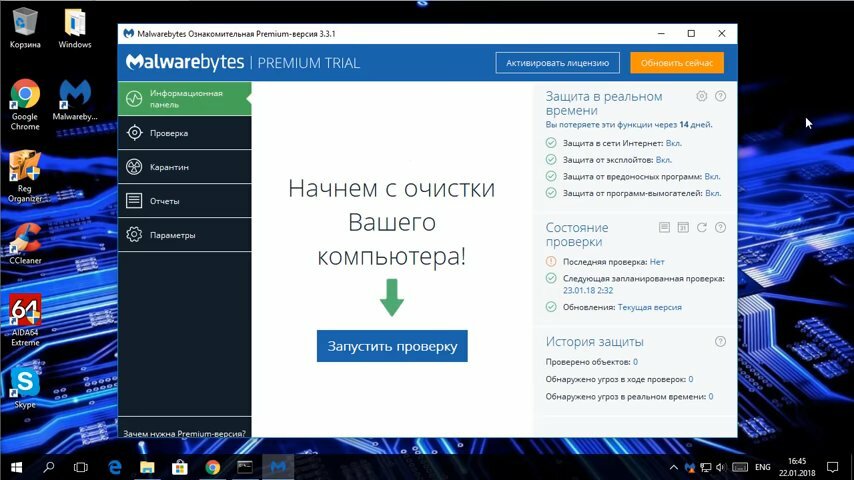Show hidden tray icons chevron
This screenshot has height=480, width=854.
[x=674, y=467]
